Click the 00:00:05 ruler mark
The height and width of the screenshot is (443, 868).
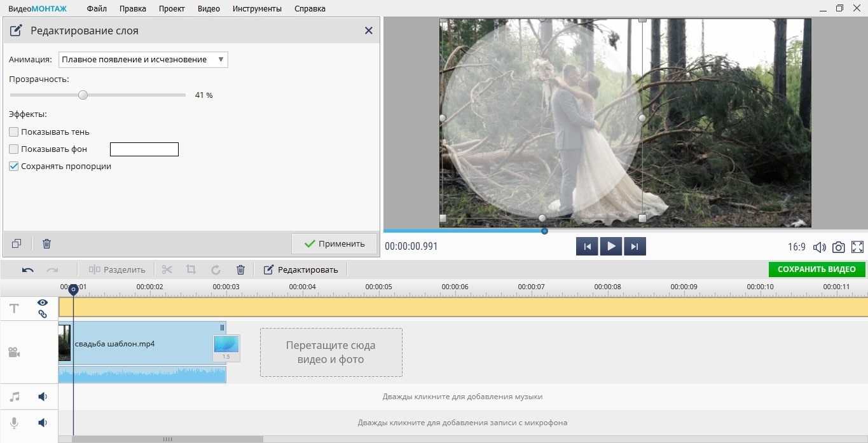(378, 287)
